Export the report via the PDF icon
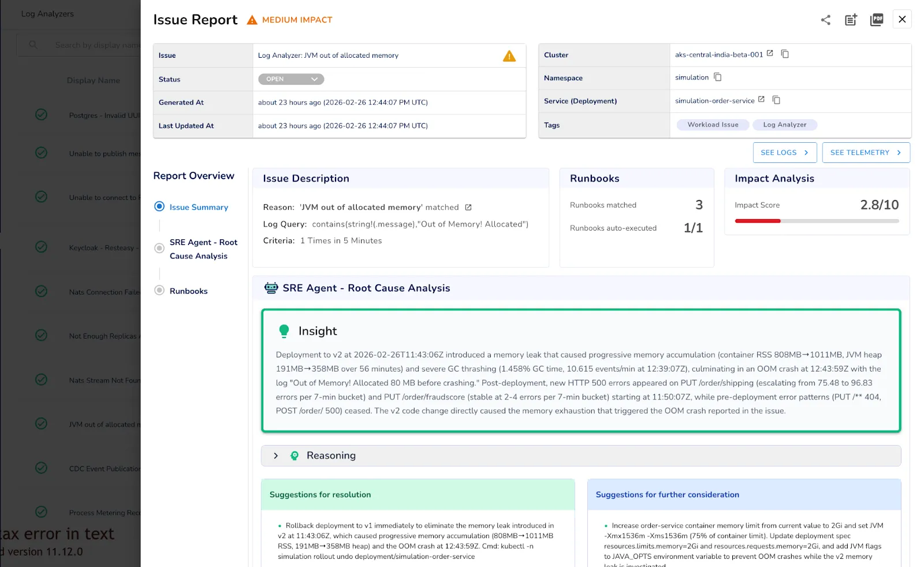Viewport: 924px width, 567px height. pos(877,20)
